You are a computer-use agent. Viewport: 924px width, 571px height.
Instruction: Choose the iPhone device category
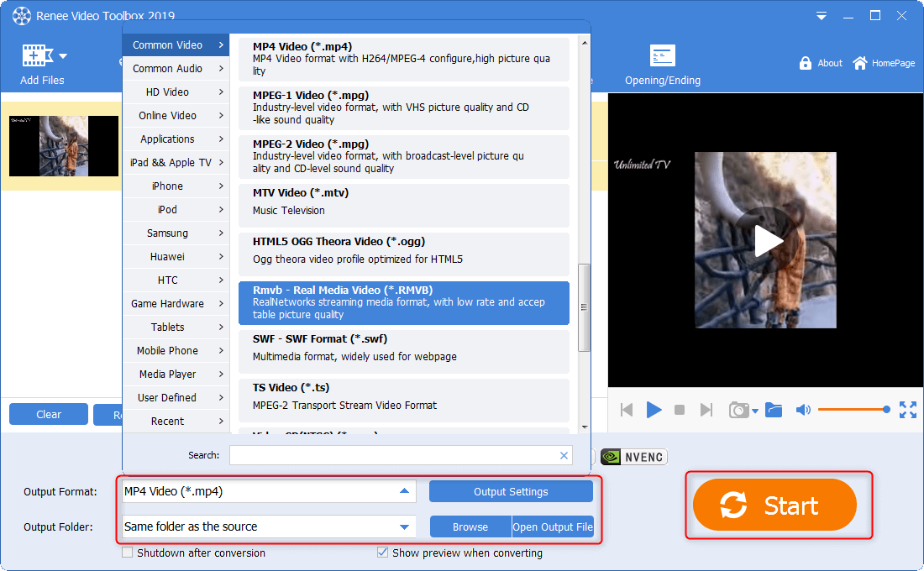pyautogui.click(x=176, y=186)
